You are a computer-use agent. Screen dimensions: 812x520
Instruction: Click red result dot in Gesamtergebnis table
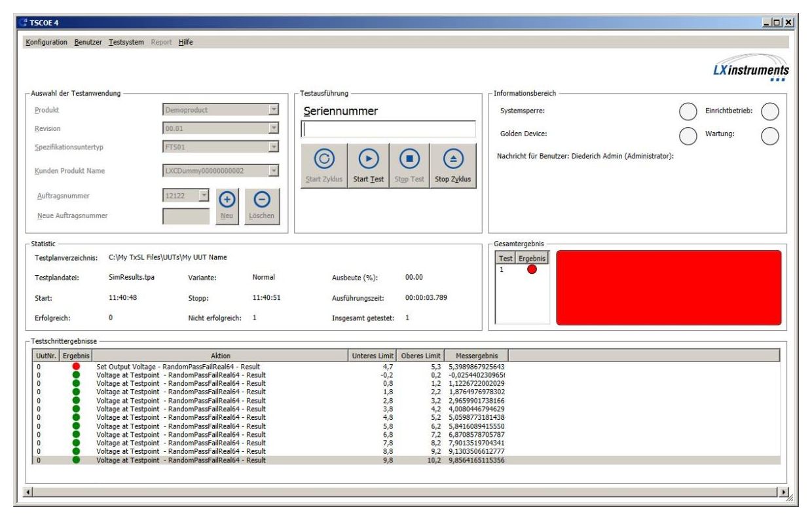(x=531, y=269)
